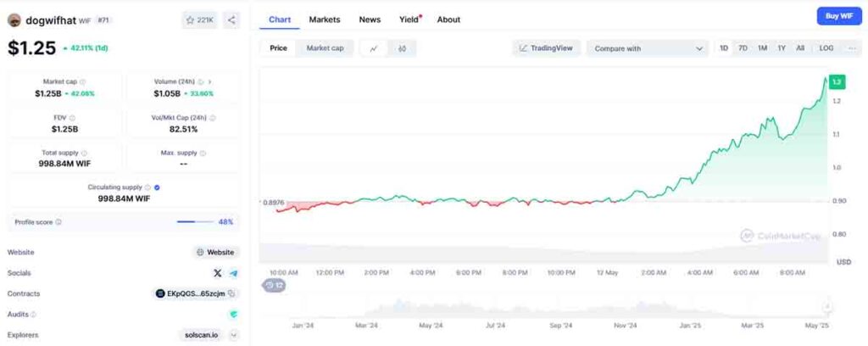Switch to the About tab
The height and width of the screenshot is (346, 868).
click(448, 20)
